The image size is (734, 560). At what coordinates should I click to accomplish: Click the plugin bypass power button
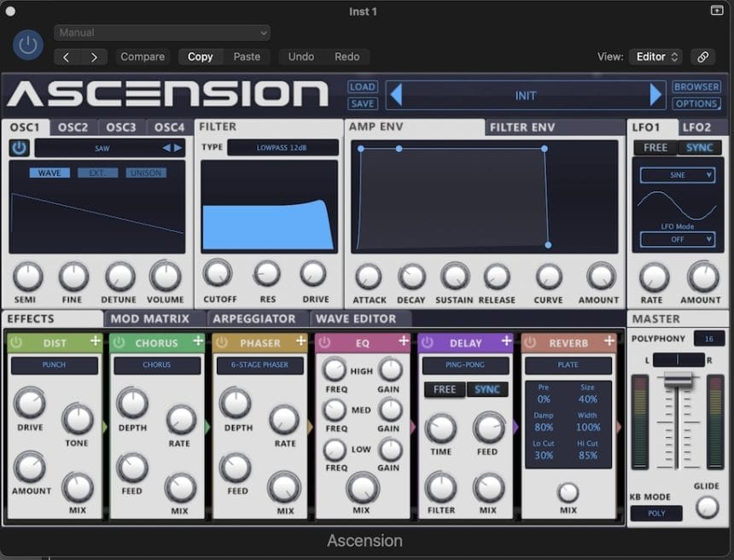[28, 44]
